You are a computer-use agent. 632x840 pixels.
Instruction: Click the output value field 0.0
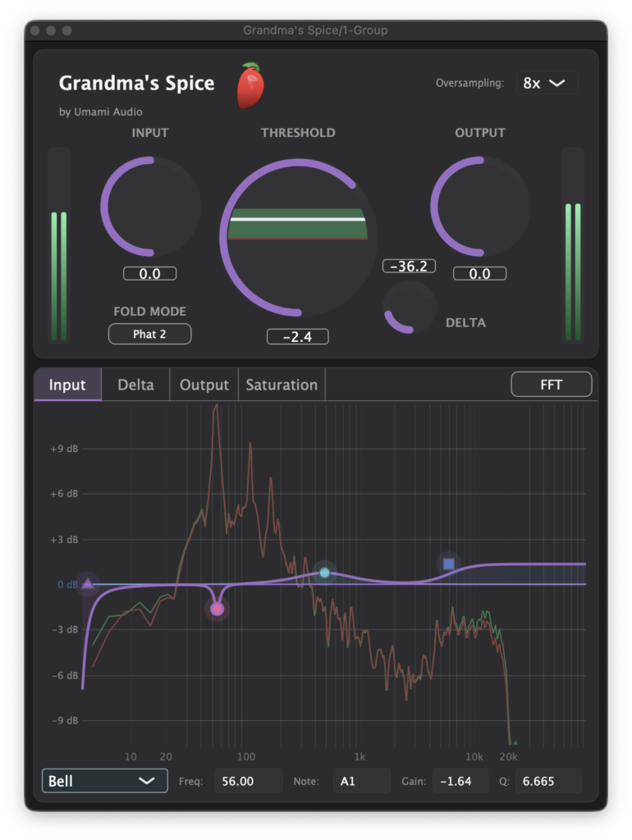tap(480, 274)
